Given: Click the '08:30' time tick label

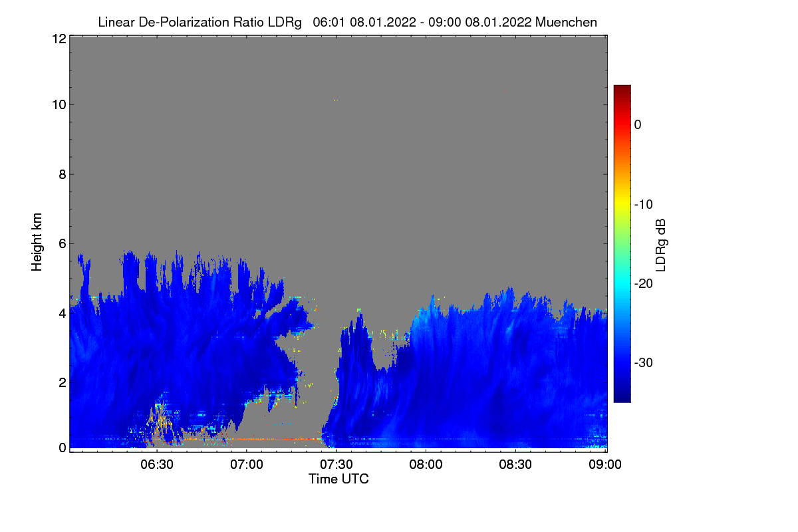Looking at the screenshot, I should tap(516, 465).
